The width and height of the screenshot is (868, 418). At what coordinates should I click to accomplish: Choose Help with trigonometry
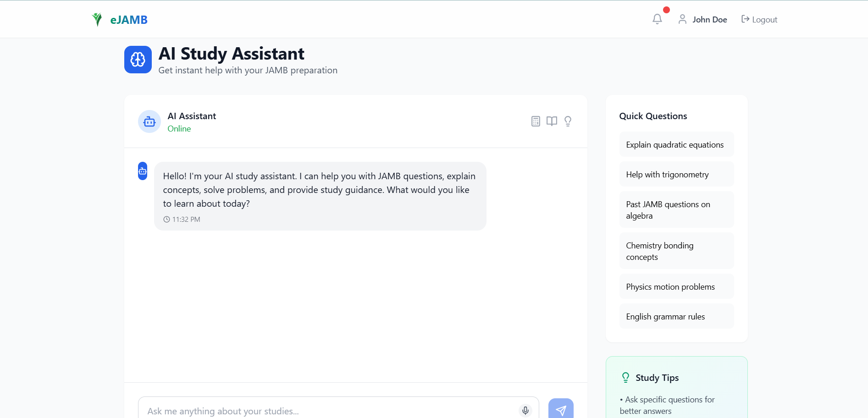click(676, 174)
